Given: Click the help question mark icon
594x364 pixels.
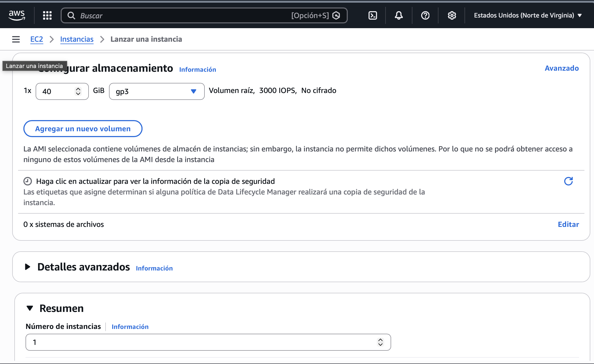Looking at the screenshot, I should click(425, 15).
